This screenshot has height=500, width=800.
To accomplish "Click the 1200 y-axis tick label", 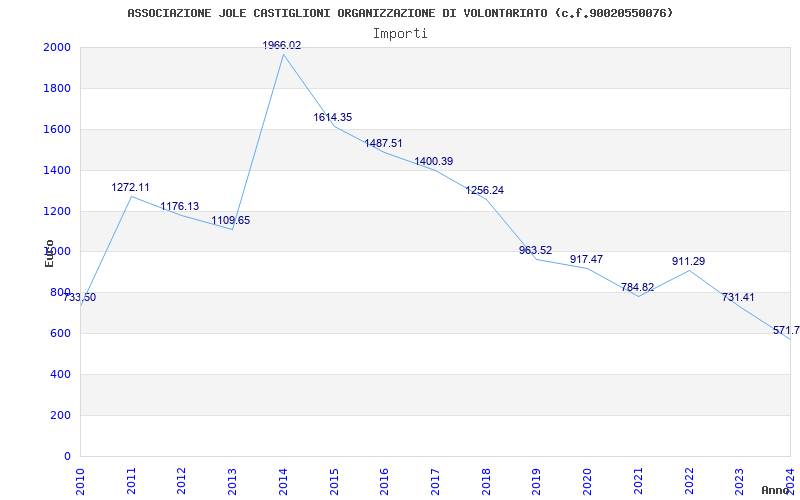I will coord(59,211).
